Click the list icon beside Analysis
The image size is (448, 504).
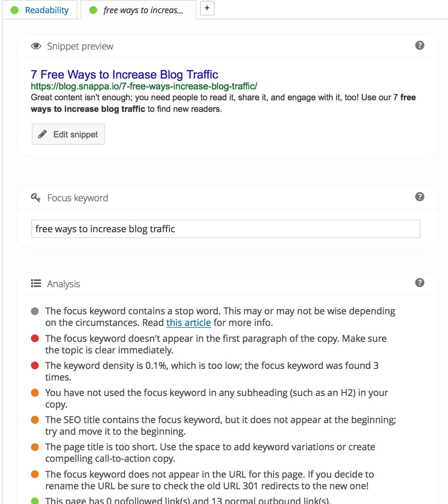[x=36, y=284]
